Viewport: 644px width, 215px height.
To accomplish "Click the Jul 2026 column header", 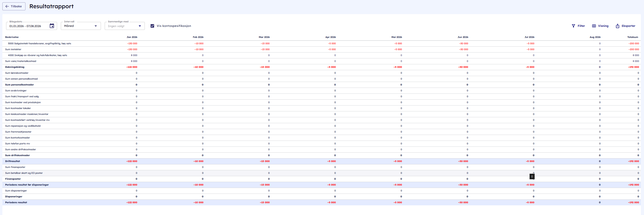I will tap(529, 37).
